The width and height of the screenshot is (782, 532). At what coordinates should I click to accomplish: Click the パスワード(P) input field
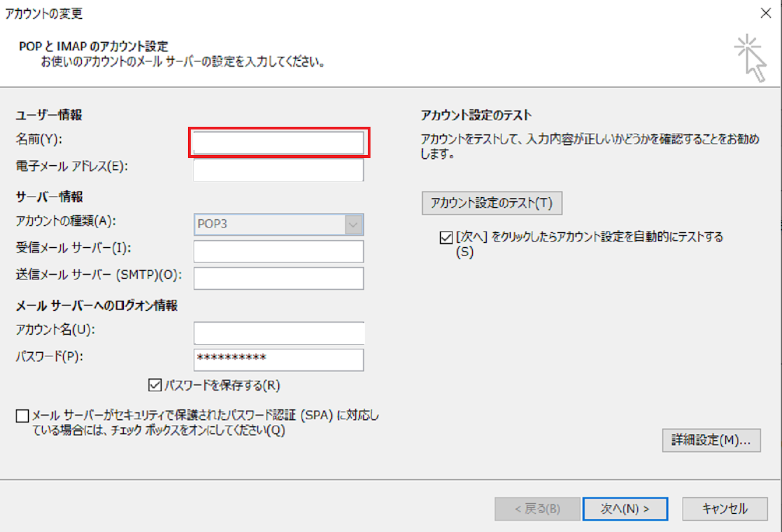click(278, 360)
